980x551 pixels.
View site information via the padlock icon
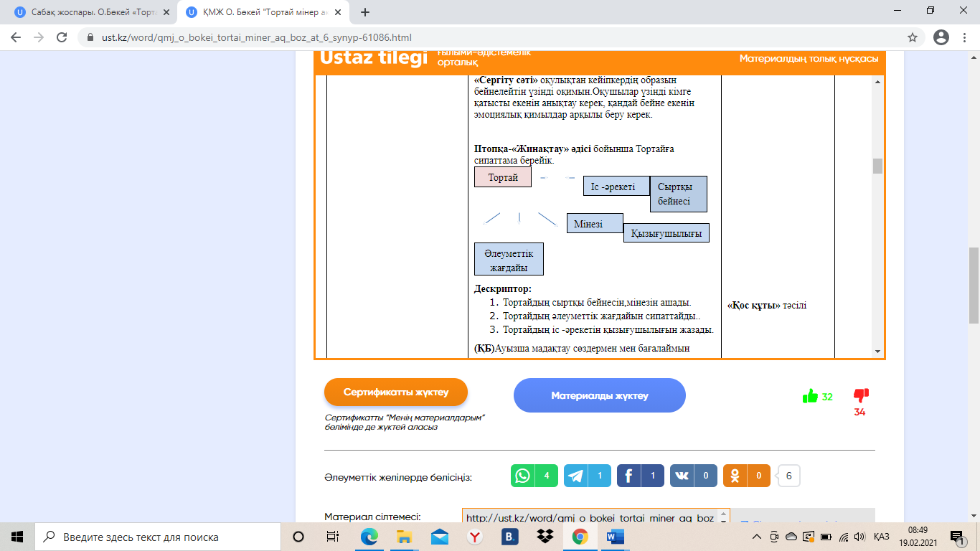[x=90, y=37]
